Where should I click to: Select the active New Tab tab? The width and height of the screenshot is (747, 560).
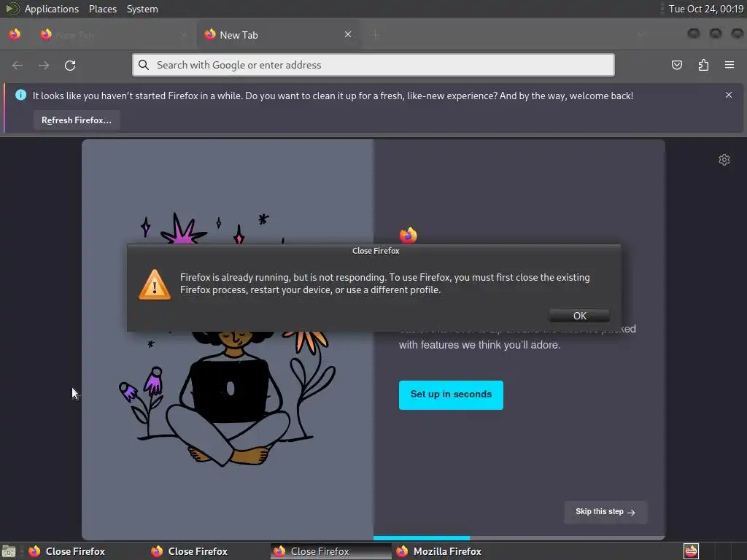tap(279, 35)
